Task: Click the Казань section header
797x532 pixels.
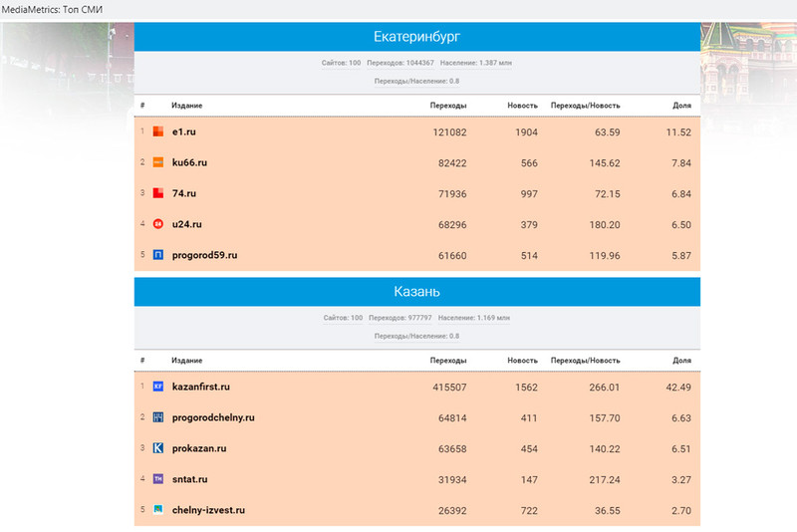Action: pos(416,292)
